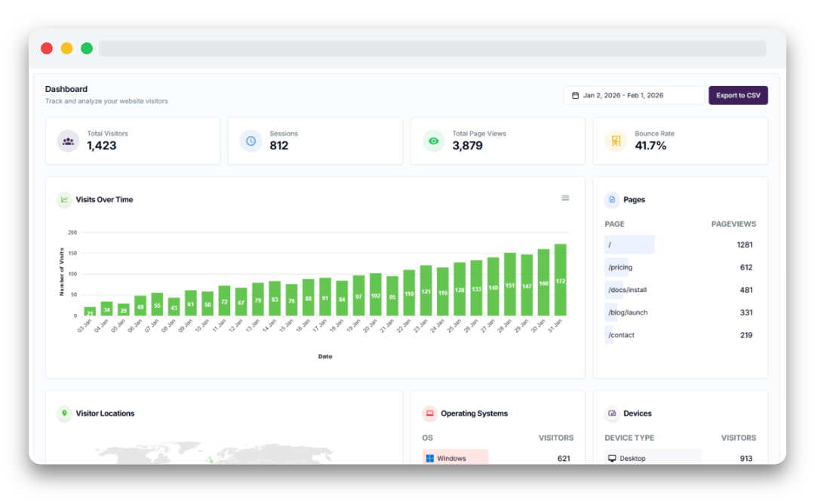Click the Visitor Locations pin icon
The width and height of the screenshot is (815, 504).
coord(64,413)
